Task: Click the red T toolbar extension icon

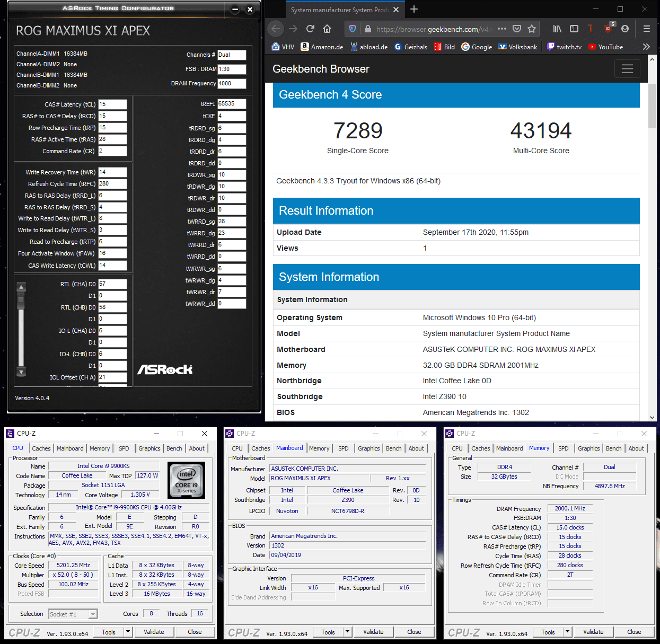Action: coord(591,29)
